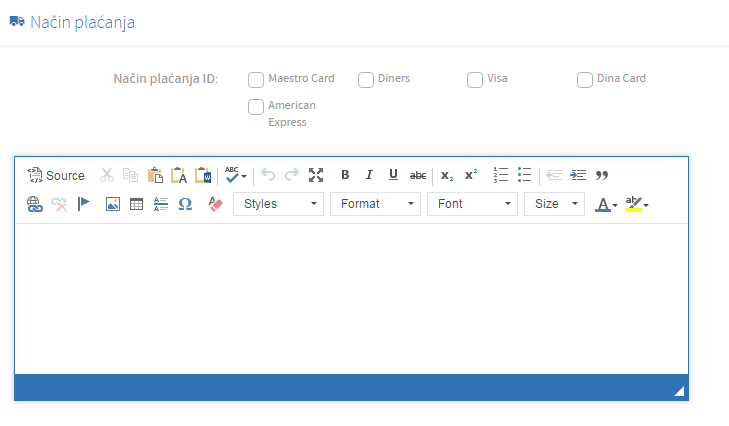Maximize the editor with the expand icon
This screenshot has width=729, height=426.
pyautogui.click(x=316, y=175)
